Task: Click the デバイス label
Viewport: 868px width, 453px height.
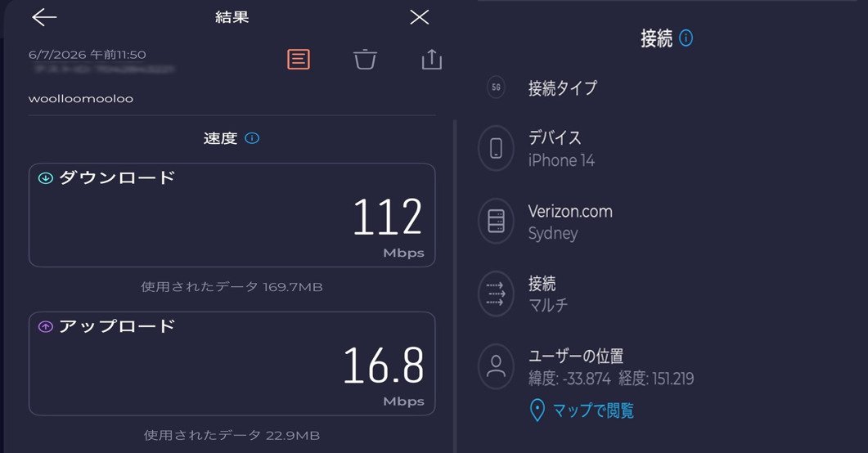Action: click(x=555, y=137)
